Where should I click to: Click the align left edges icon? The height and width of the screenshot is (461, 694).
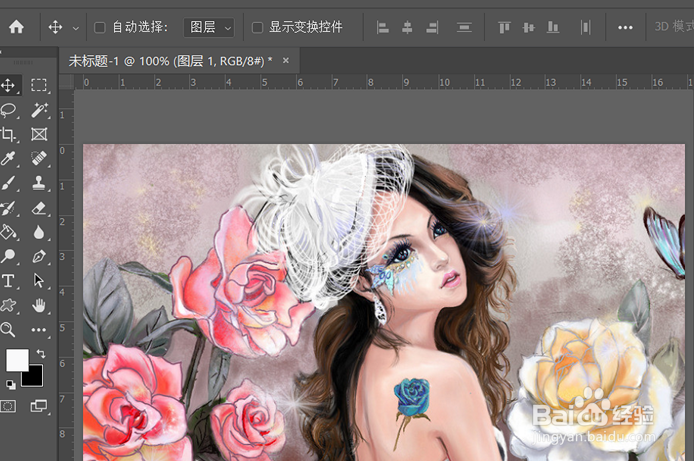tap(382, 27)
